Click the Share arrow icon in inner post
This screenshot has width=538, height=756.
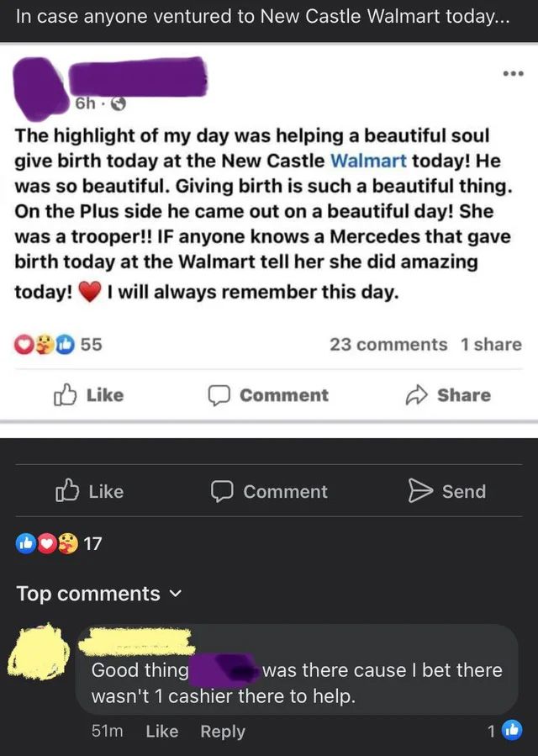(x=417, y=394)
